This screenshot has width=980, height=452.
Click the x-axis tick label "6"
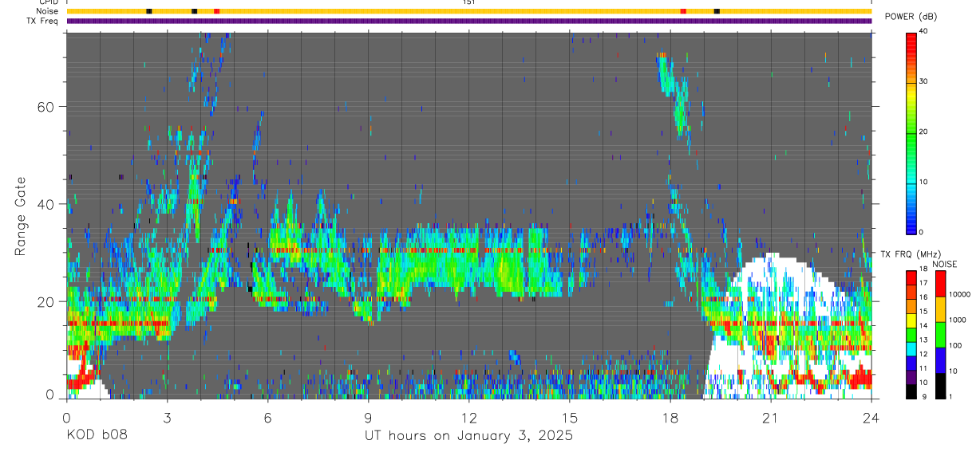tap(267, 418)
